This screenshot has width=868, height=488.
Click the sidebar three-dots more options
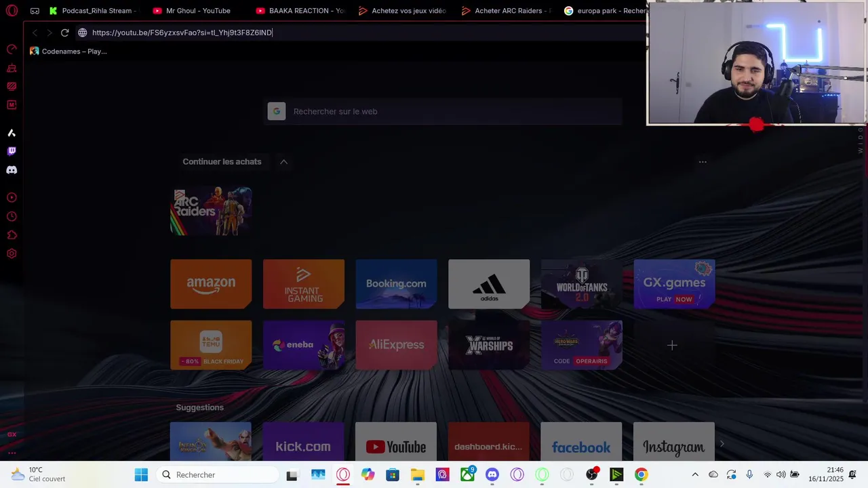[12, 452]
